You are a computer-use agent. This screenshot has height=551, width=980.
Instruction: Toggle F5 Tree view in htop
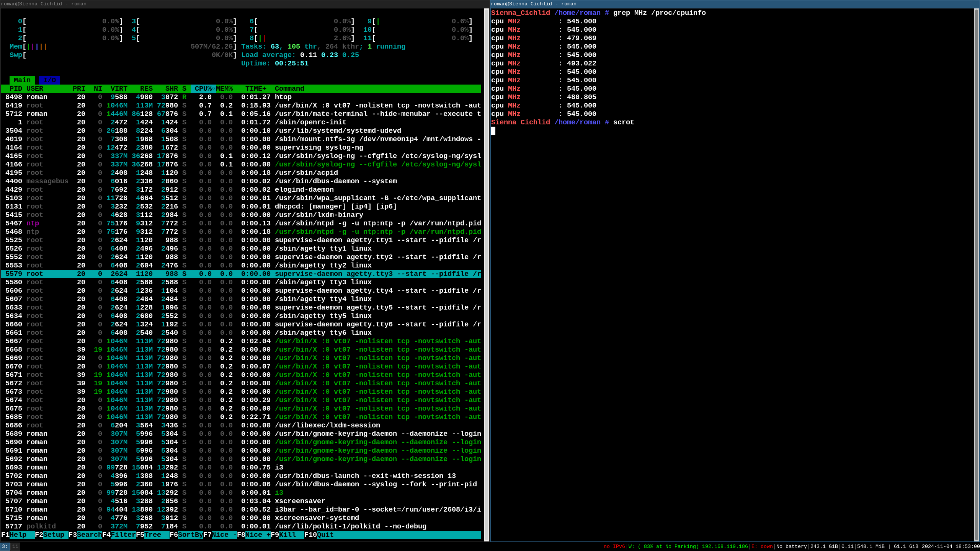click(x=153, y=535)
